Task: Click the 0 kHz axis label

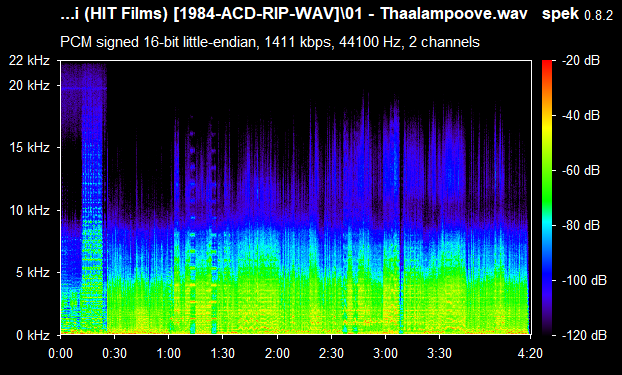Action: tap(33, 335)
